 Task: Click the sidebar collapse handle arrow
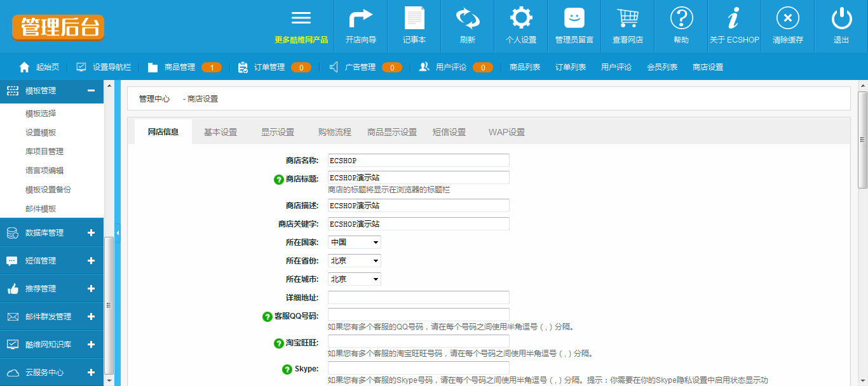tap(118, 233)
